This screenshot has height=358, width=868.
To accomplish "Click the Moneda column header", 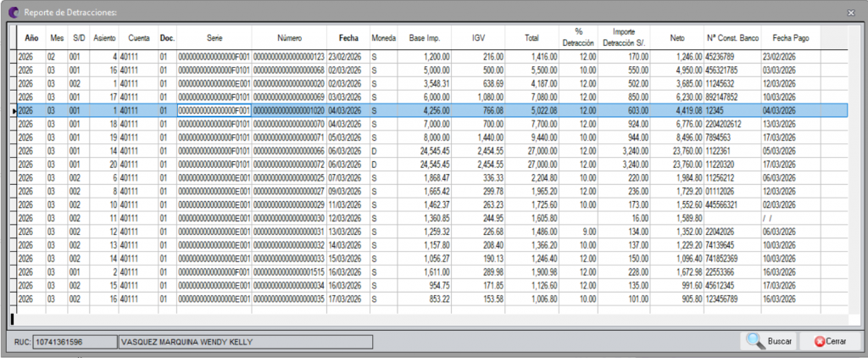I will pos(384,38).
